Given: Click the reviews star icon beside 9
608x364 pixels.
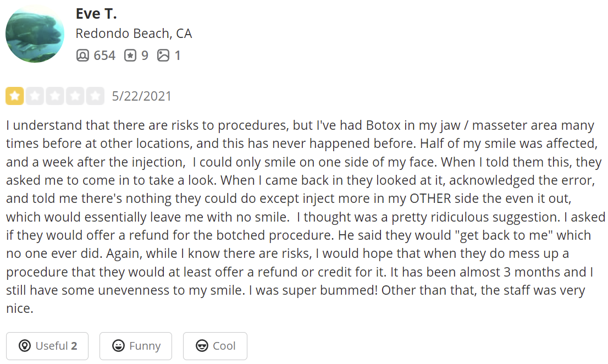Looking at the screenshot, I should [130, 56].
